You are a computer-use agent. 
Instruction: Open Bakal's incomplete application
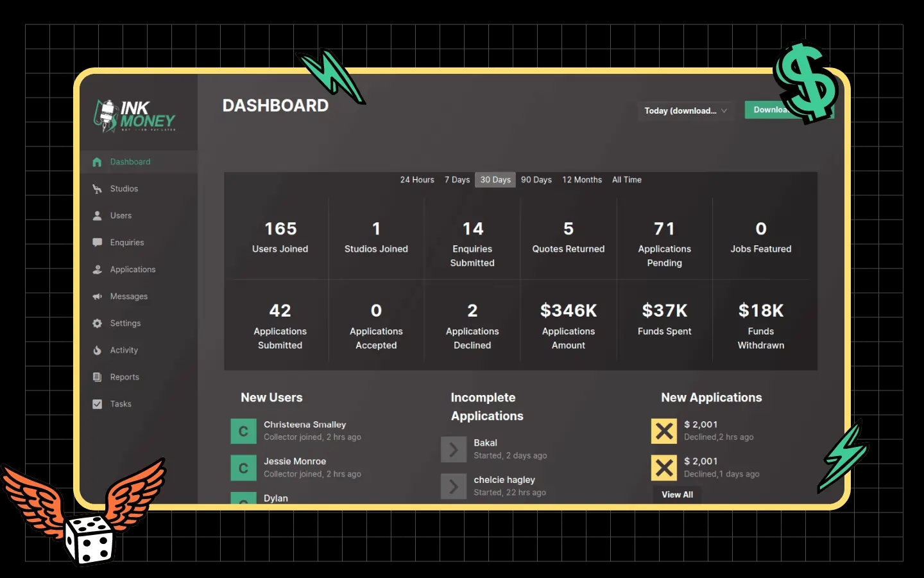coord(485,443)
